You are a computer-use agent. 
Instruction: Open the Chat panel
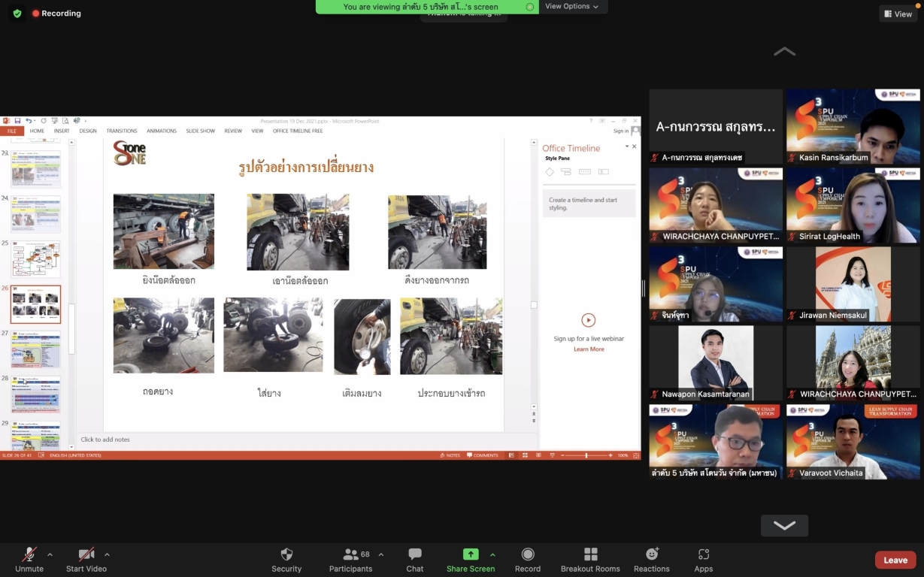tap(415, 560)
